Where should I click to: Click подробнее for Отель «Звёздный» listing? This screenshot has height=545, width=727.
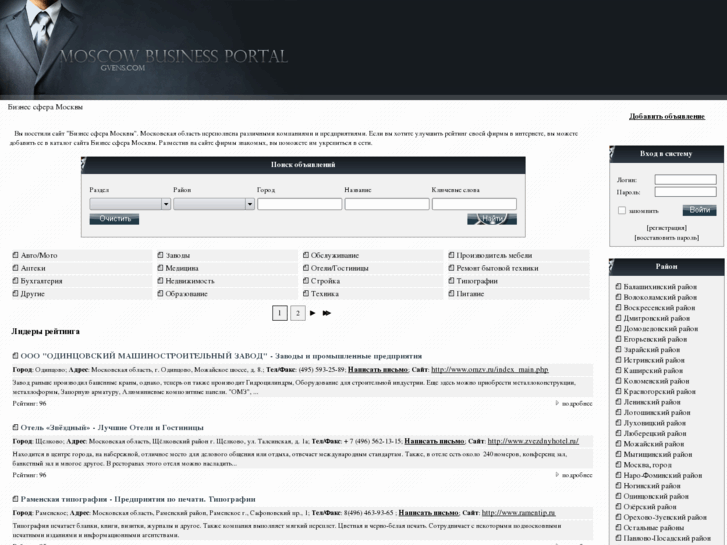[x=577, y=475]
